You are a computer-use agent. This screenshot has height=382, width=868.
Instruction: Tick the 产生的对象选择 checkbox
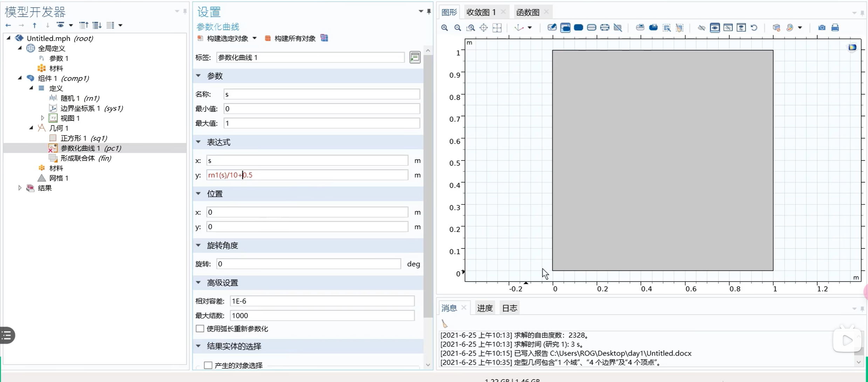[x=208, y=365]
